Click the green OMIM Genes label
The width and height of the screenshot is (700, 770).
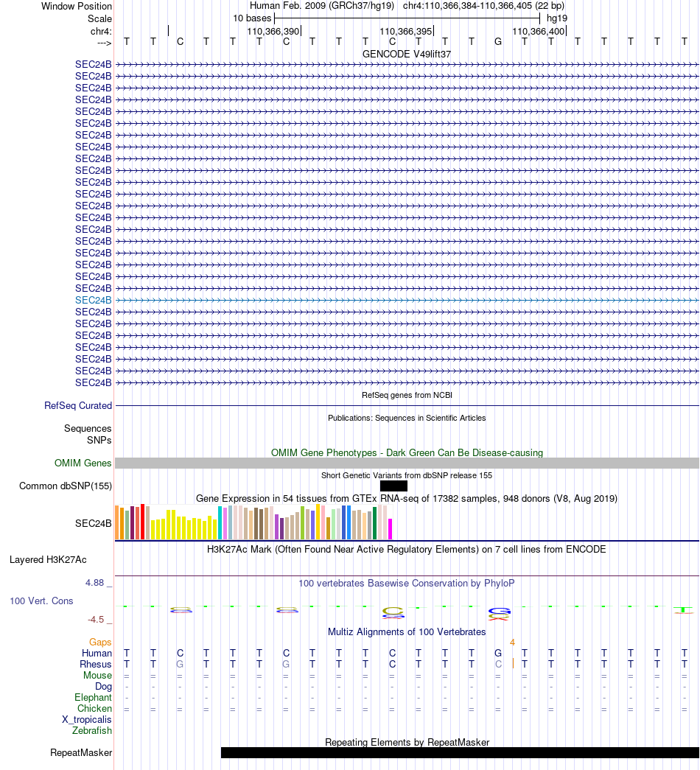(x=83, y=463)
